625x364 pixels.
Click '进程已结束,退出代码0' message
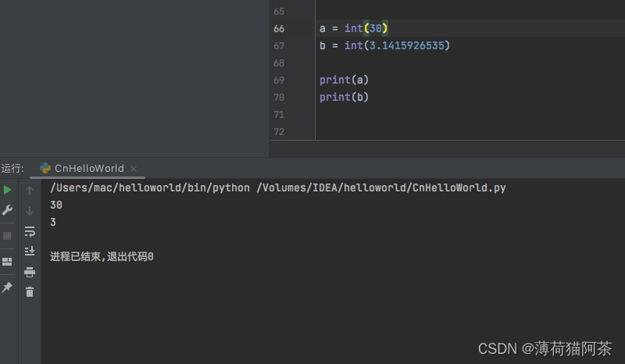pos(102,256)
